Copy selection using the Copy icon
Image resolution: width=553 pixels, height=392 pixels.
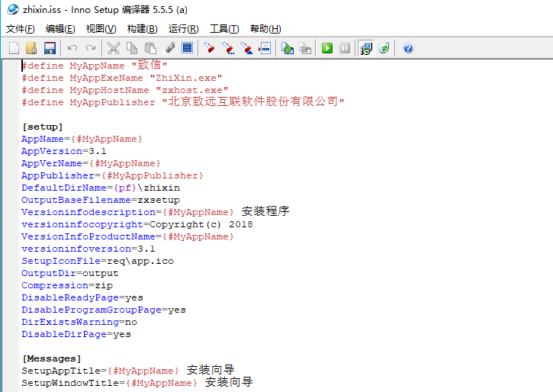(x=132, y=48)
